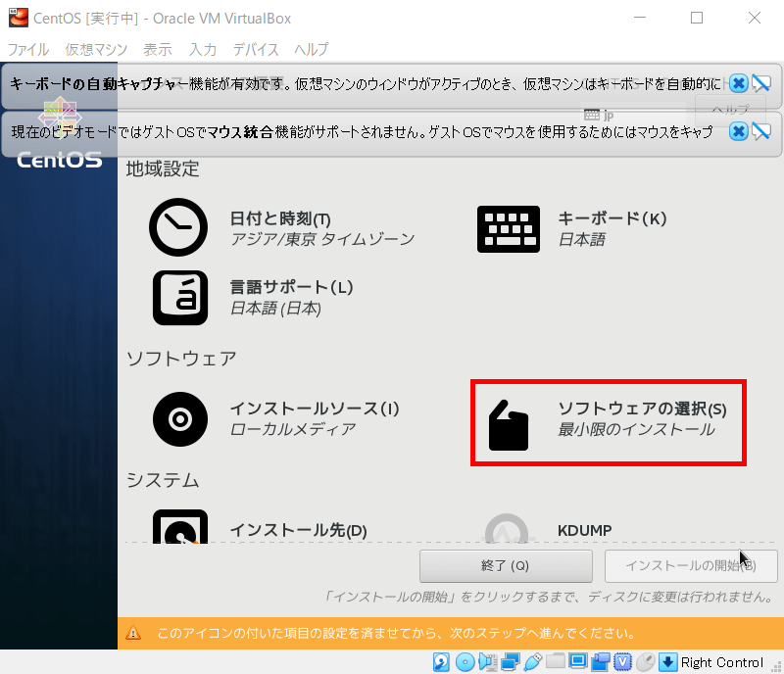Open the 仮想マシン menu

(x=96, y=49)
